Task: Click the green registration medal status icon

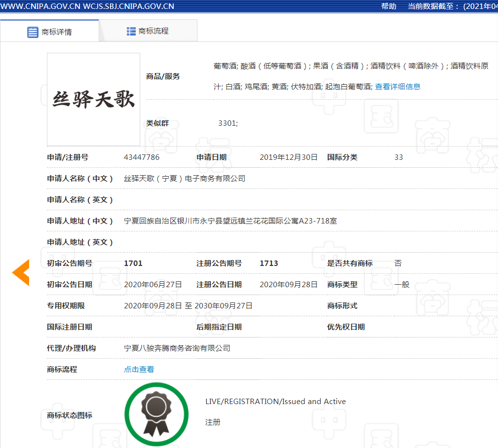Action: coord(156,414)
